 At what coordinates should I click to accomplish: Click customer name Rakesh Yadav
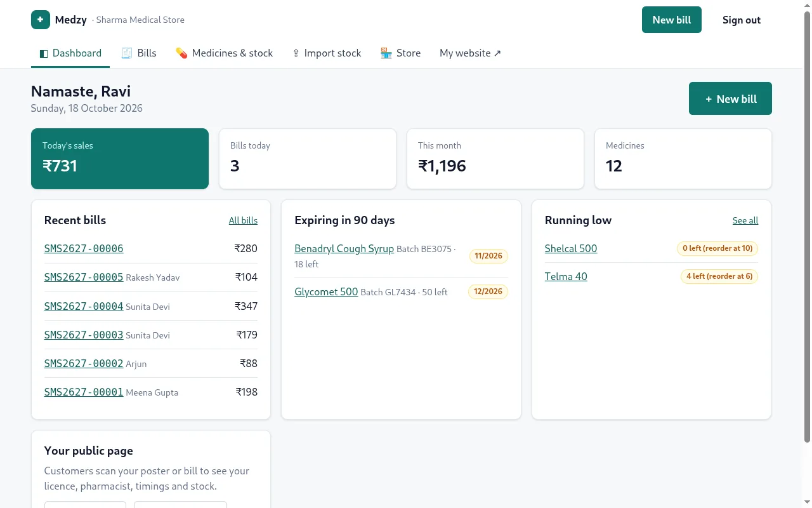tap(153, 277)
